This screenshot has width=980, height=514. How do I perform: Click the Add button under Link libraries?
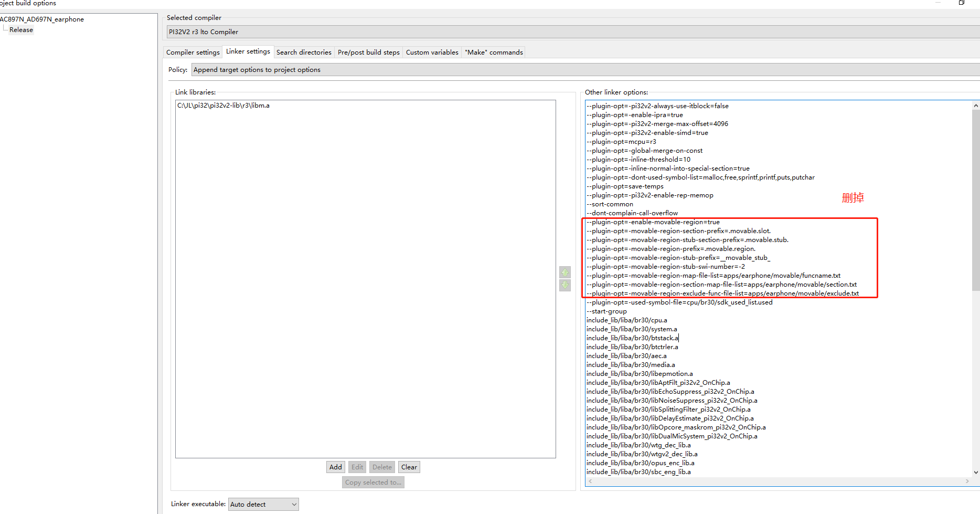coord(336,467)
